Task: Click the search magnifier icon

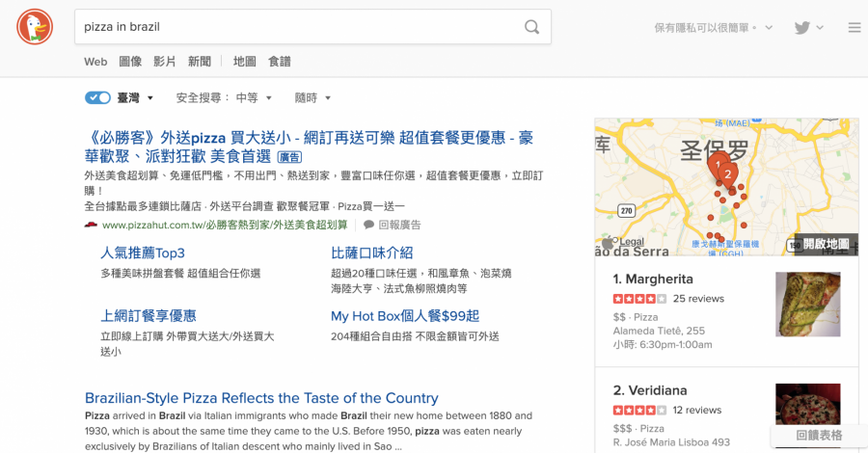Action: tap(531, 27)
